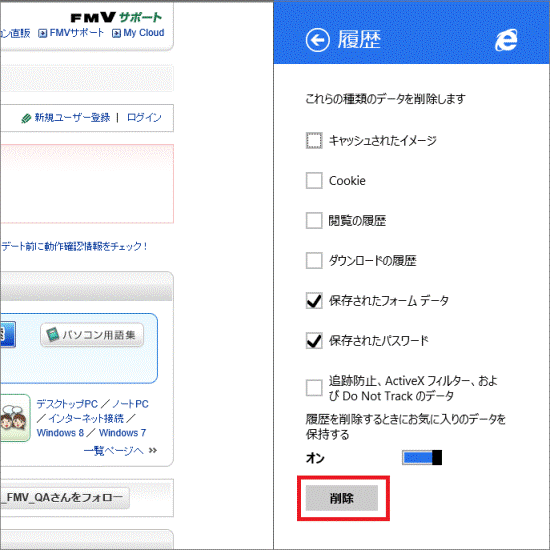Open the ノートPC link
This screenshot has width=550, height=550.
point(130,404)
